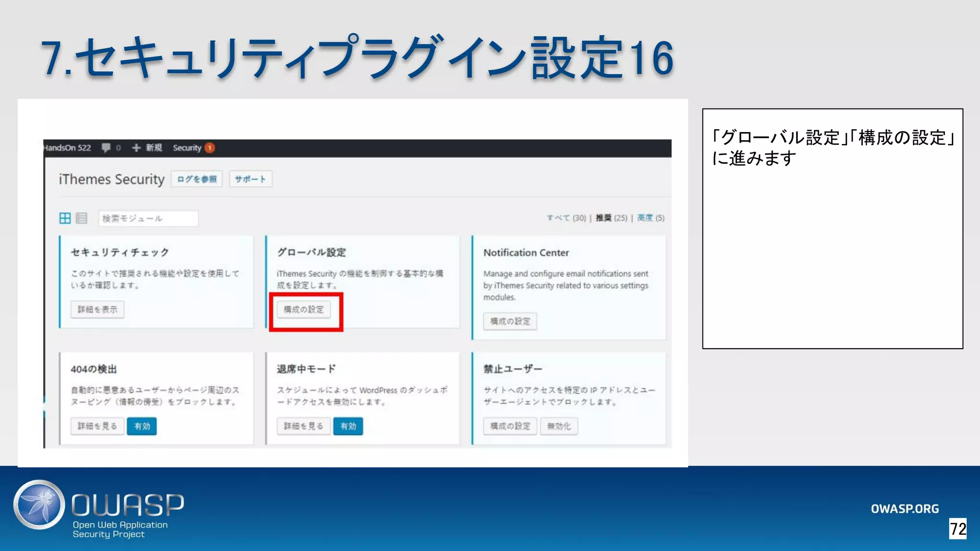The height and width of the screenshot is (551, 980).
Task: Click the 禁止ユーザー card title
Action: point(513,369)
